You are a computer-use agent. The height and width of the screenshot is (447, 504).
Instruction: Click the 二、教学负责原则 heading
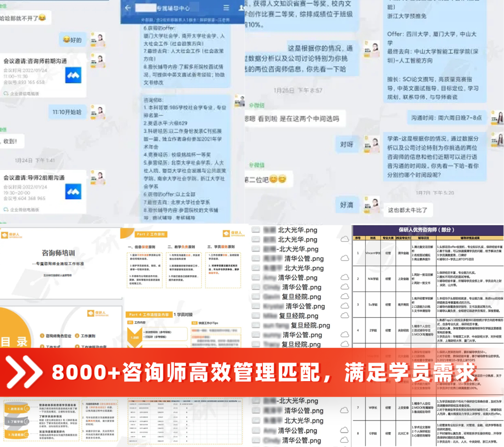click(181, 247)
